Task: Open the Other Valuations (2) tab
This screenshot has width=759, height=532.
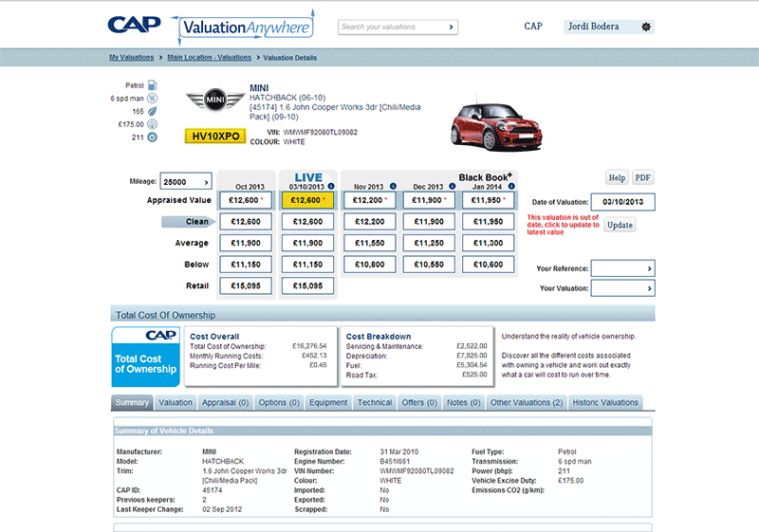Action: (527, 402)
